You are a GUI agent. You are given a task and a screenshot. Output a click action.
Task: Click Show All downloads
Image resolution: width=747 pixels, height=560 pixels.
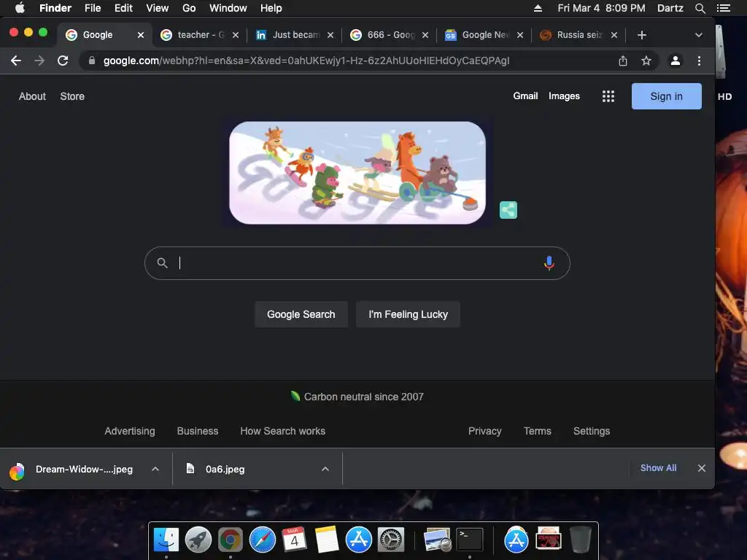tap(659, 468)
